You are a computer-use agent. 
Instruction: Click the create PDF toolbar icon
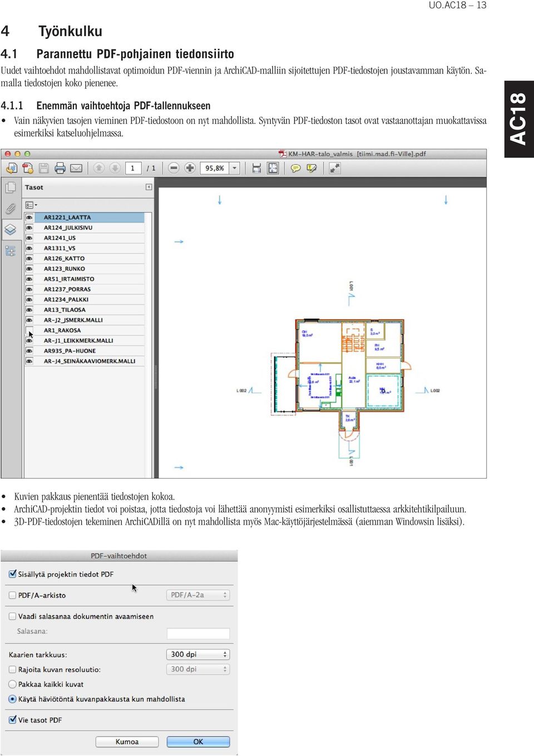pyautogui.click(x=11, y=168)
